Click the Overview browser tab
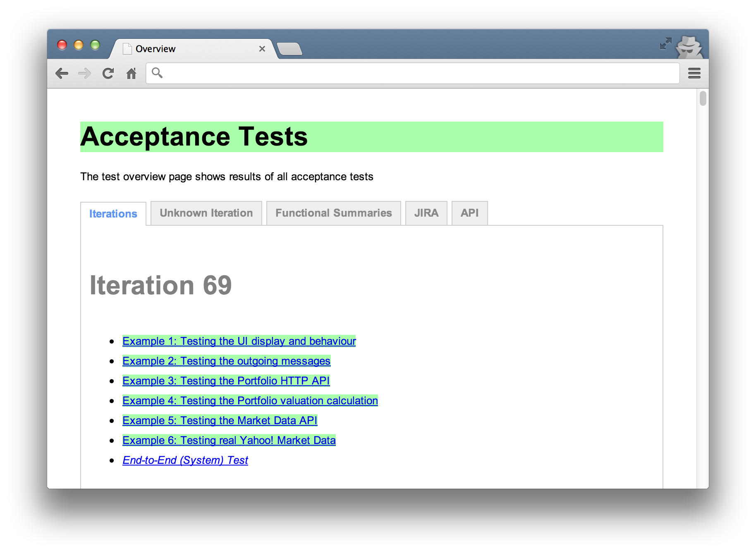Image resolution: width=756 pixels, height=554 pixels. coord(174,48)
